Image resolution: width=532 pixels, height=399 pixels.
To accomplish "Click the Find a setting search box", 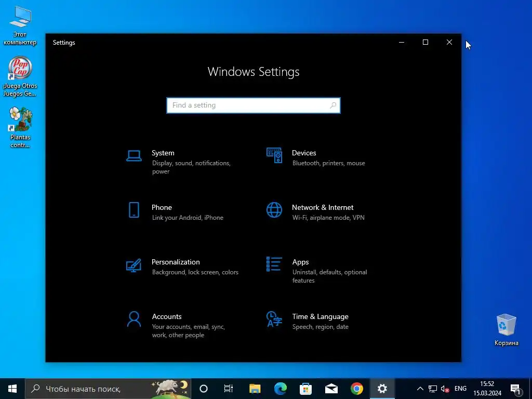I will point(254,105).
